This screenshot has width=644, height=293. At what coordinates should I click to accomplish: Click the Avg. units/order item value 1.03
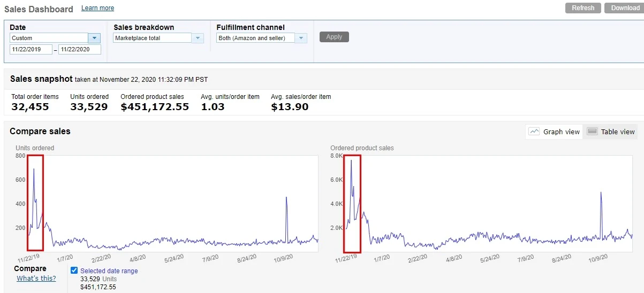pos(213,107)
